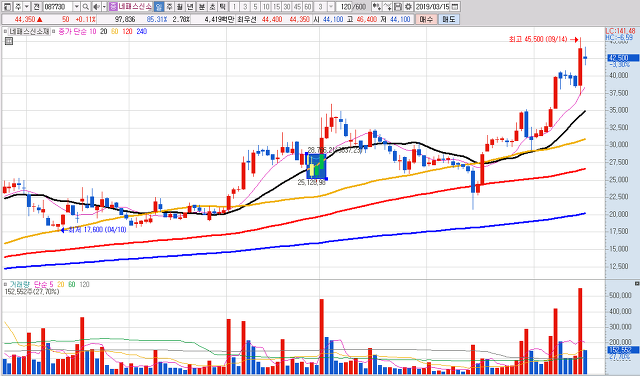Click the chart window layout icon

coord(7,7)
